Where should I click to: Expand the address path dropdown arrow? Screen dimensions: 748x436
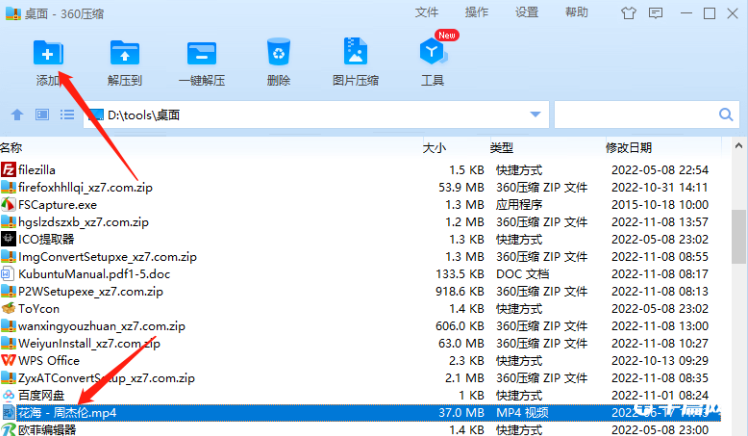click(x=535, y=114)
